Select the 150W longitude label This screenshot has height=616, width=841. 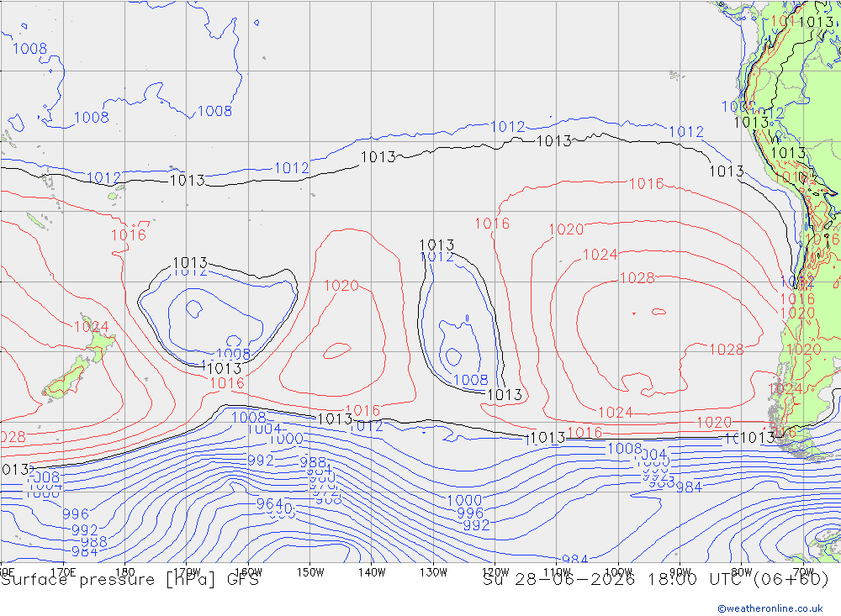[x=310, y=572]
